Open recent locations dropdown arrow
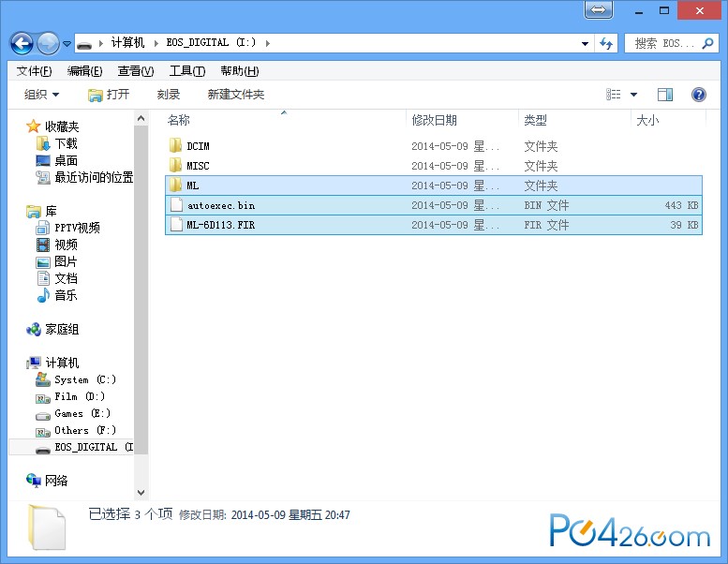The width and height of the screenshot is (728, 564). pos(67,44)
